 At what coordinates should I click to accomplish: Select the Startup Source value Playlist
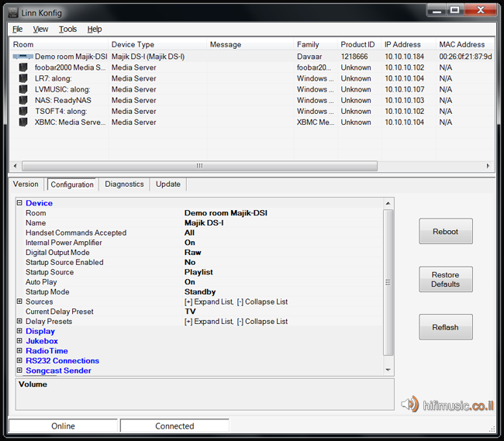click(x=198, y=272)
